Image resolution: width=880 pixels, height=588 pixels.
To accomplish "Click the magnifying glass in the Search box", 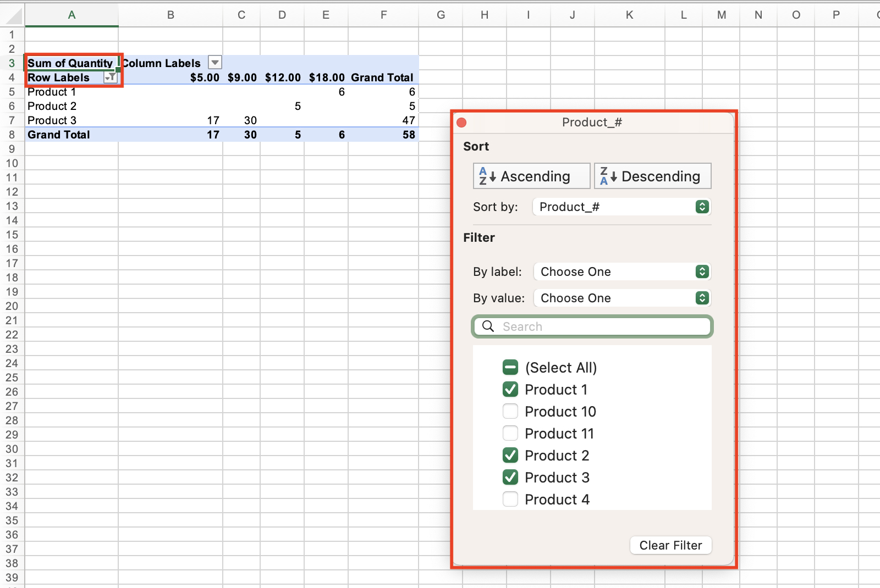I will 488,326.
